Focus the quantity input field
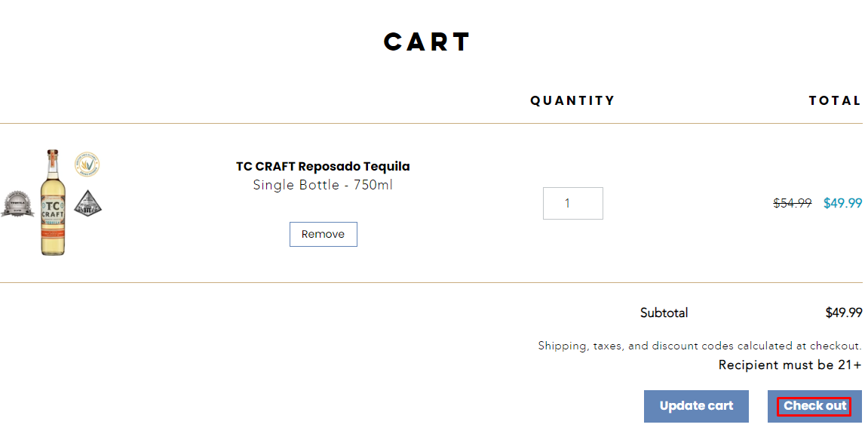The height and width of the screenshot is (443, 868). [572, 204]
